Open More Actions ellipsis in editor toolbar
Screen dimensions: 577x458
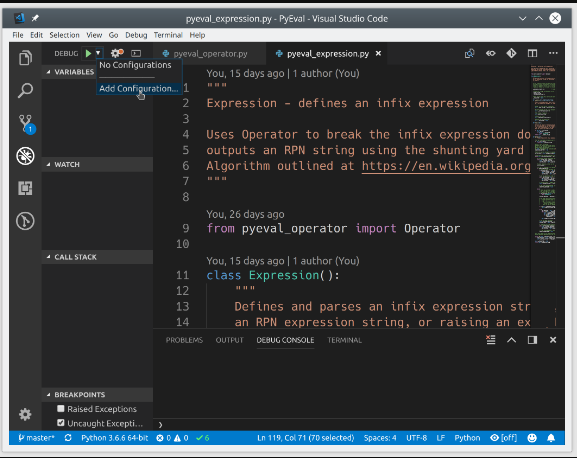coord(553,54)
